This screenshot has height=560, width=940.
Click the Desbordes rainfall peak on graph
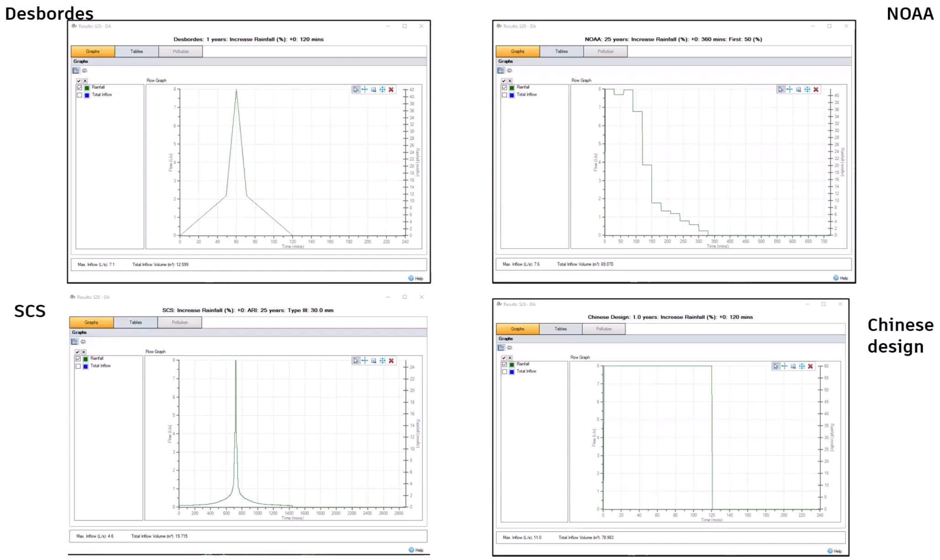[236, 90]
